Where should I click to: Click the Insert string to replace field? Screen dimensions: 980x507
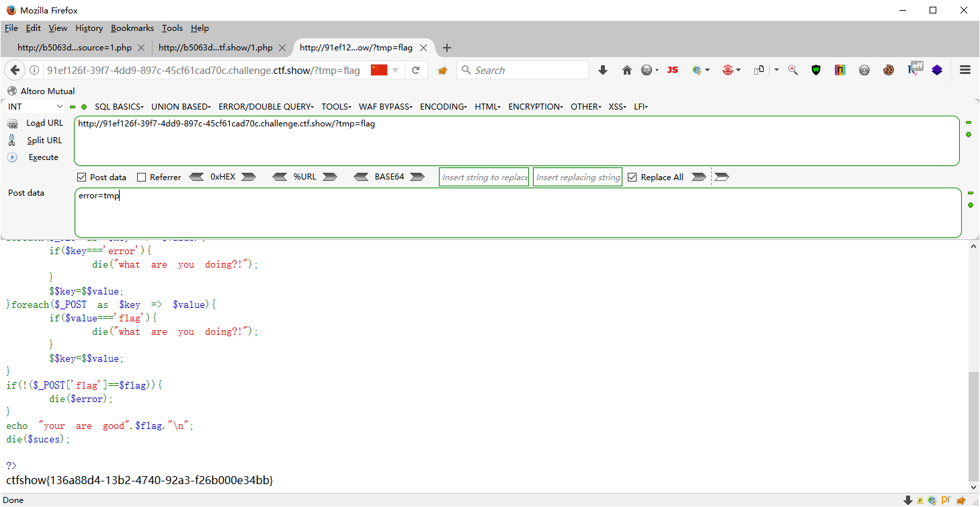(484, 177)
